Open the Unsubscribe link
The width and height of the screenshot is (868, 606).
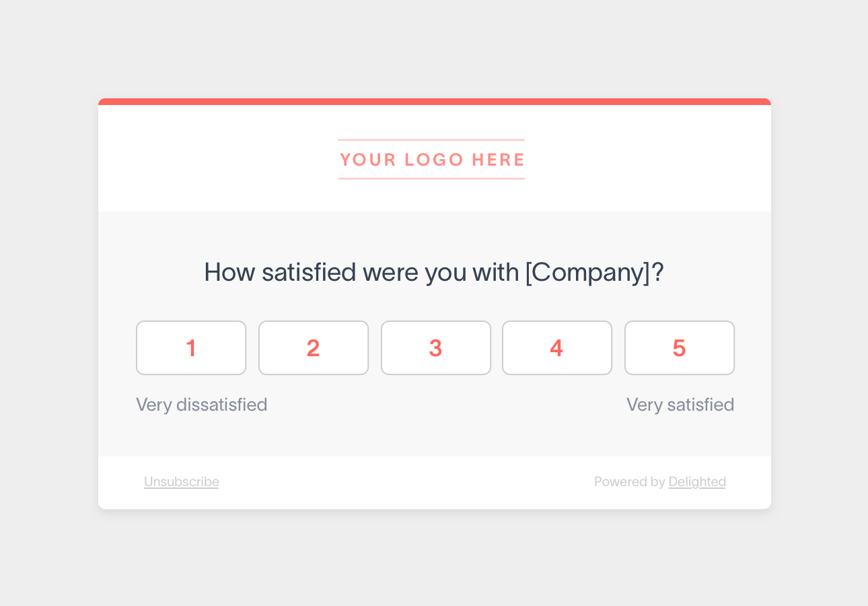(x=181, y=481)
